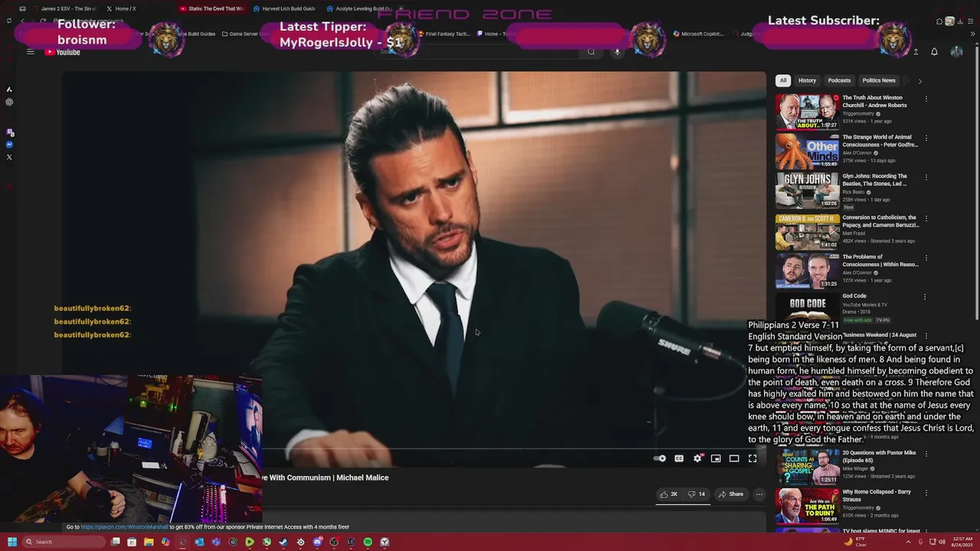Open Final Fantasy Tactics bookmark
Screen dimensions: 980x551
pos(444,34)
